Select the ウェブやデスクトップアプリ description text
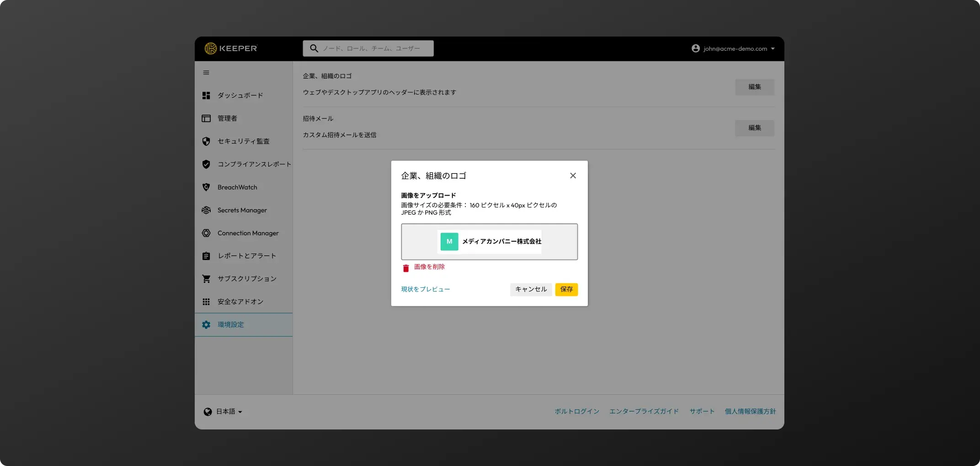The image size is (980, 466). pyautogui.click(x=379, y=92)
